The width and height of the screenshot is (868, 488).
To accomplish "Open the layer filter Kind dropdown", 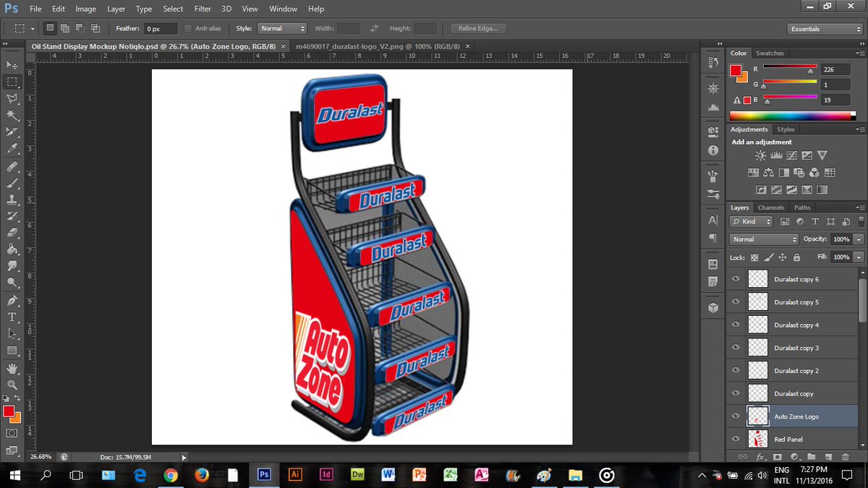I will 752,221.
